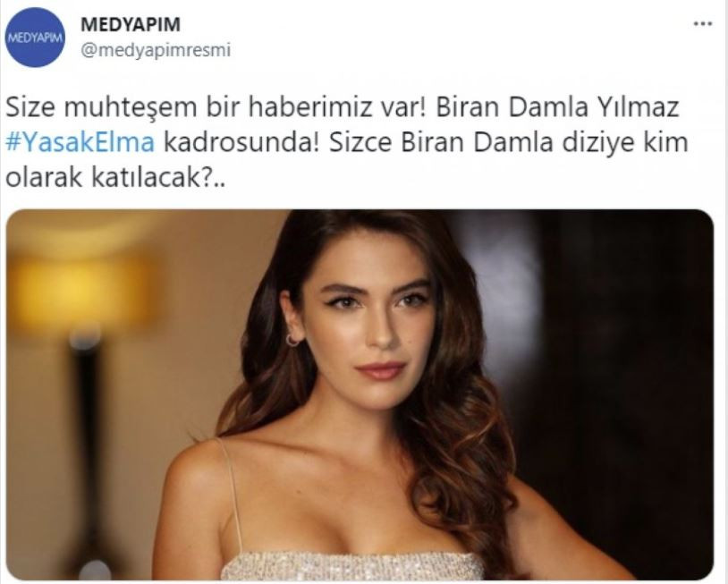728x584 pixels.
Task: Click the round MEDYAPIM profile avatar
Action: [x=35, y=38]
